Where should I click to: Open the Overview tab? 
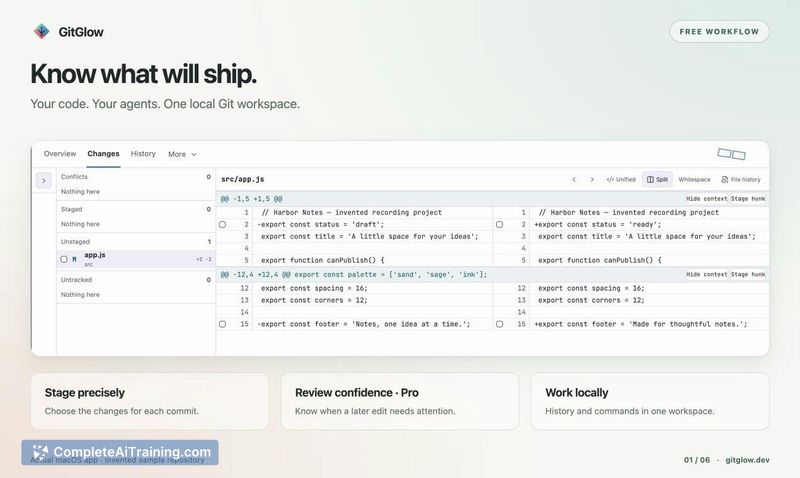point(60,154)
